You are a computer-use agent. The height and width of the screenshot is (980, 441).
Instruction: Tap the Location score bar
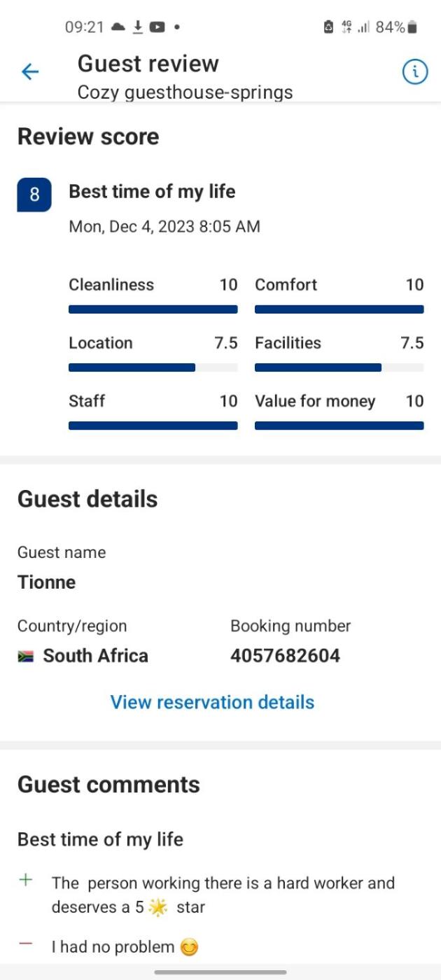tap(153, 367)
